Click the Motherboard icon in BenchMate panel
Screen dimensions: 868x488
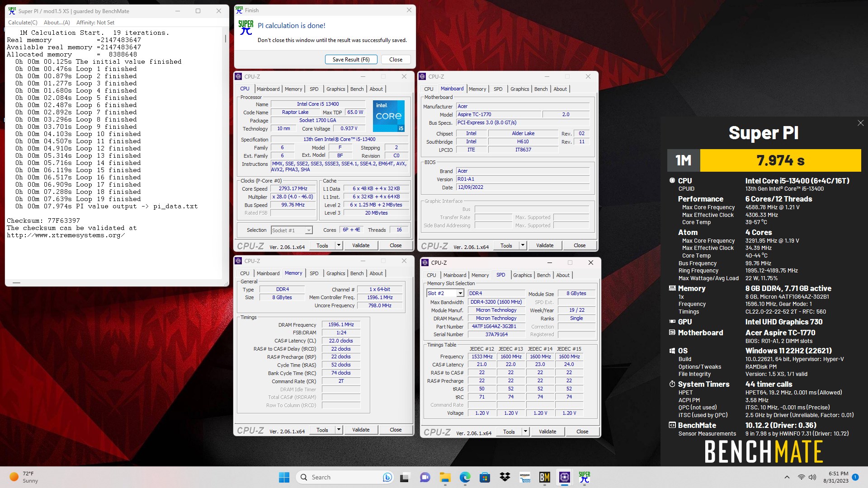[x=672, y=332]
